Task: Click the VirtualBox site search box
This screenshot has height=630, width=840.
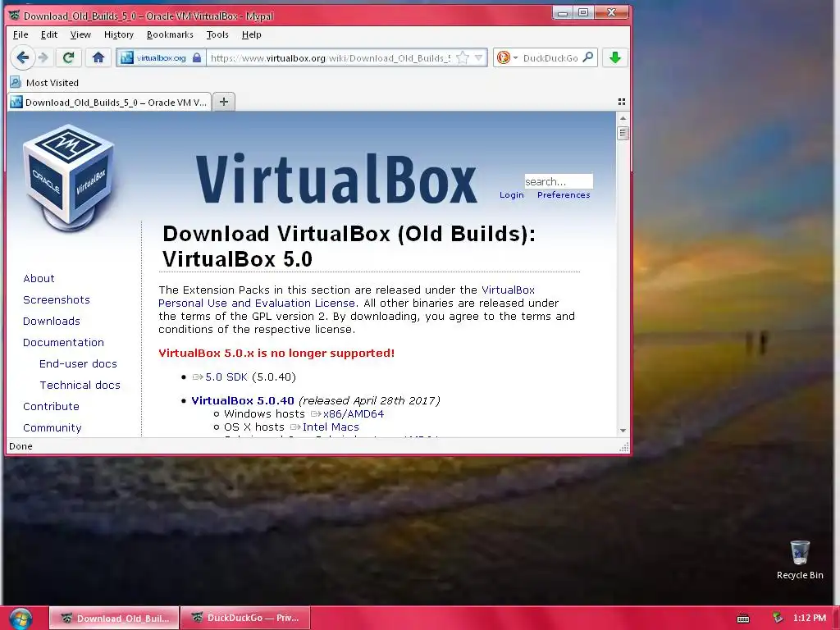Action: [558, 181]
